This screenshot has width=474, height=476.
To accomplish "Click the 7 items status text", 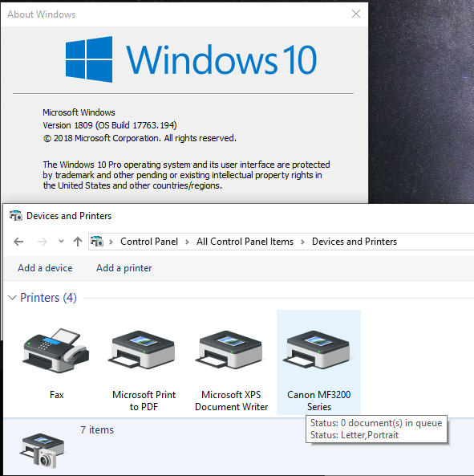I will pyautogui.click(x=97, y=430).
